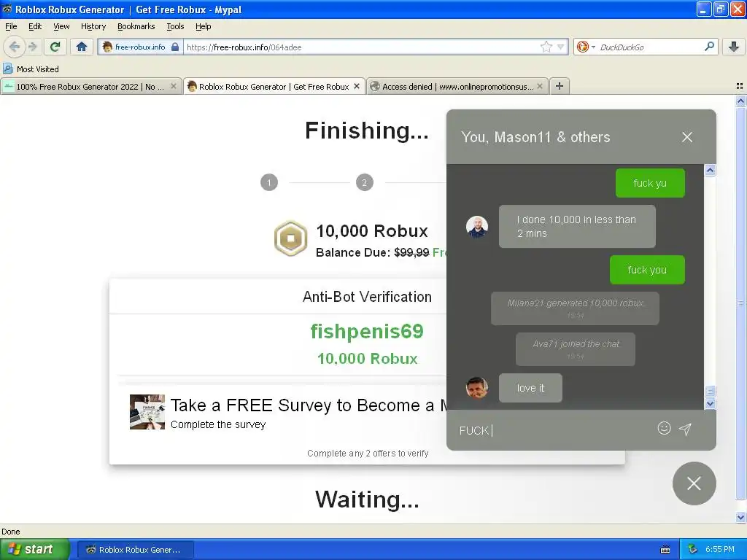747x560 pixels.
Task: Select Roblox Robux Generator taskbar button
Action: 135,550
